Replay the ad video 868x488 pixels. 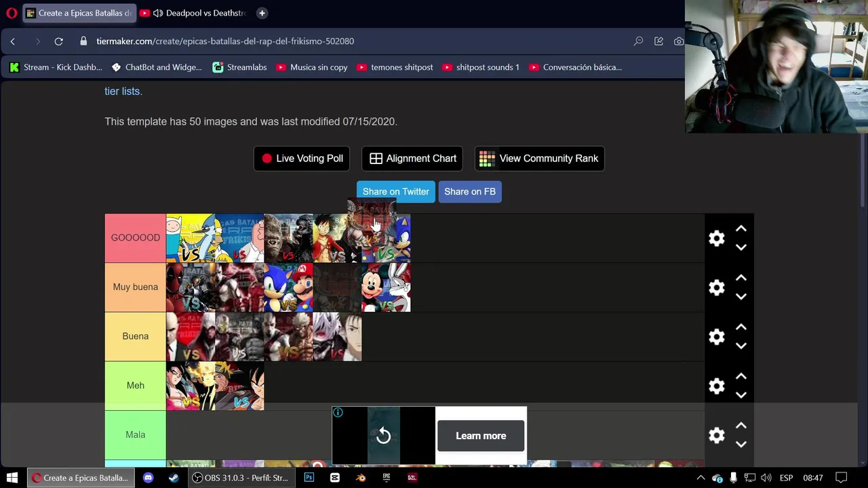(x=383, y=436)
